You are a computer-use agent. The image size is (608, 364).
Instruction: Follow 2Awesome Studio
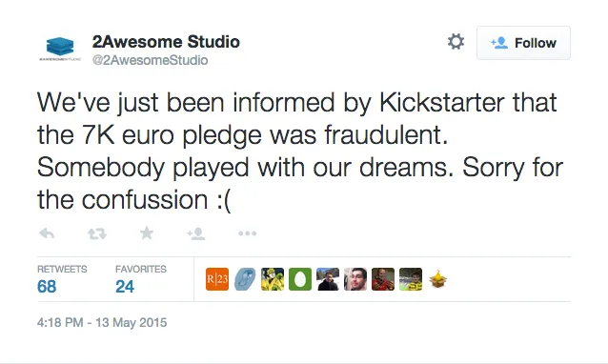(523, 43)
